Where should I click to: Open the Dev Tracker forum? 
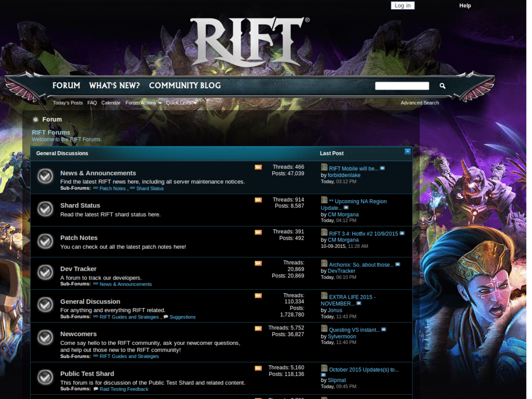[78, 269]
